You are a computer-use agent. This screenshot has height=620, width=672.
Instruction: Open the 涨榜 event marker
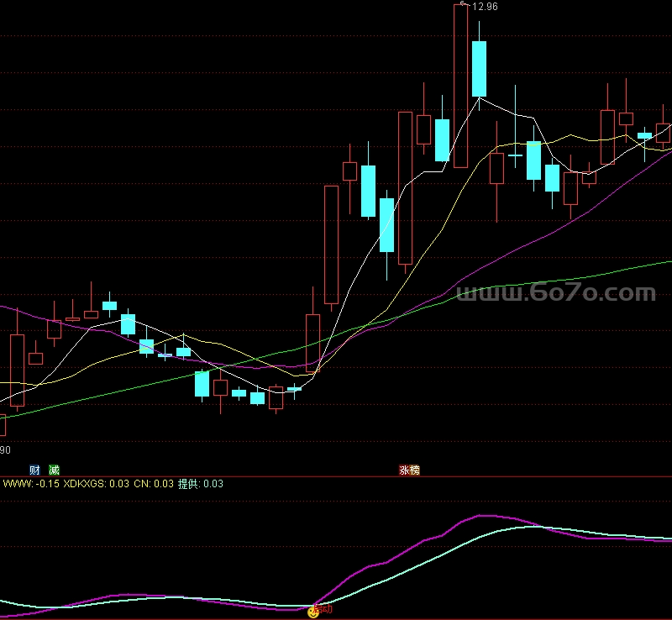pyautogui.click(x=409, y=470)
